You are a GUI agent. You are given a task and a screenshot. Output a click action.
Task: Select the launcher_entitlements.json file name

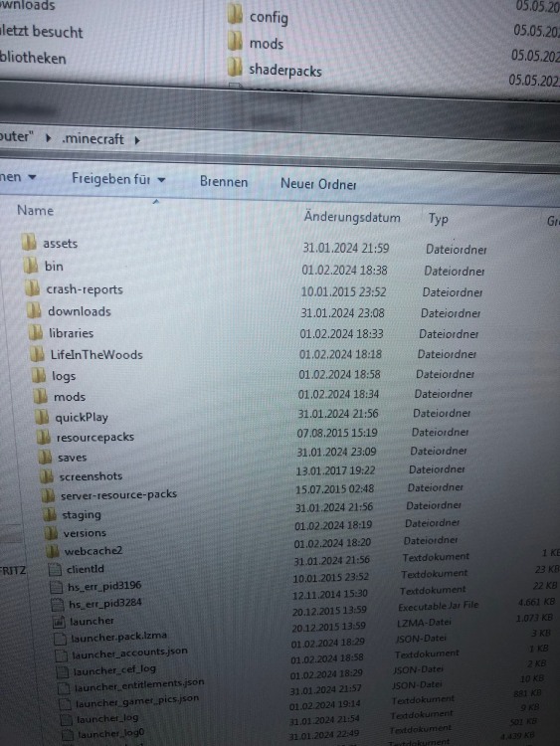pyautogui.click(x=139, y=685)
